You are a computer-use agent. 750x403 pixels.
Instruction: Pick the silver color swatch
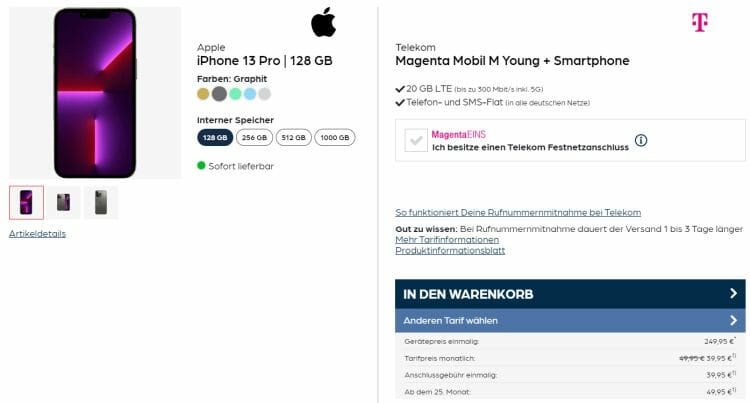coord(264,94)
